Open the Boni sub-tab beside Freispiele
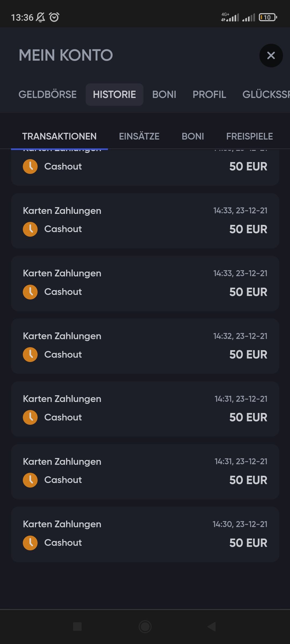The image size is (290, 644). tap(193, 136)
